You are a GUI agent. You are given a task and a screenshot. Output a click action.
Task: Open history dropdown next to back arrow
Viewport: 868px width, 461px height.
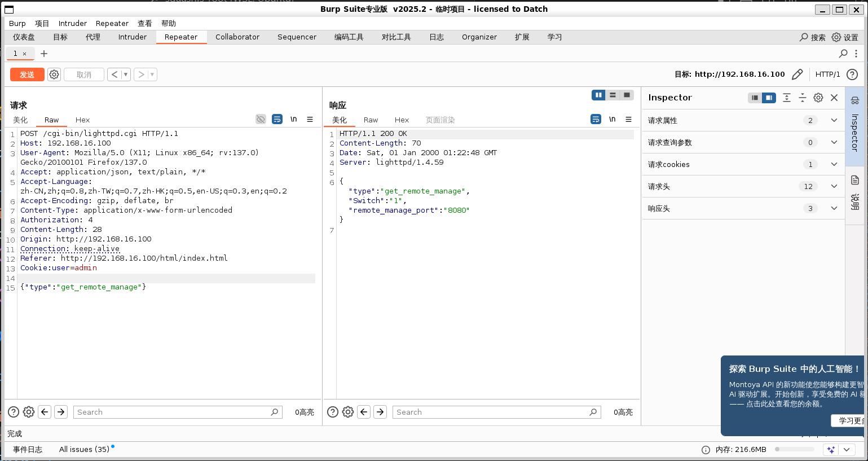coord(125,74)
